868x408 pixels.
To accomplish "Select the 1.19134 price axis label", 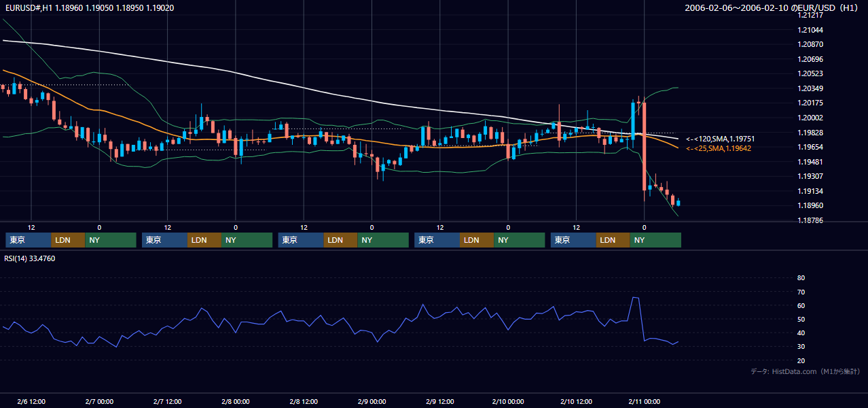I will tap(810, 191).
